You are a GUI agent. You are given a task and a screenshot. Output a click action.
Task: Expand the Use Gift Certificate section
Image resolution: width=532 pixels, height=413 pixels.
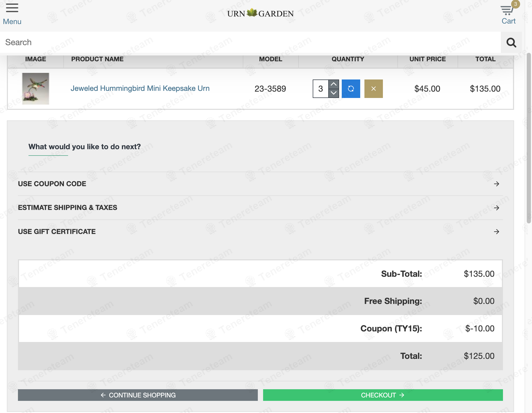click(x=260, y=232)
